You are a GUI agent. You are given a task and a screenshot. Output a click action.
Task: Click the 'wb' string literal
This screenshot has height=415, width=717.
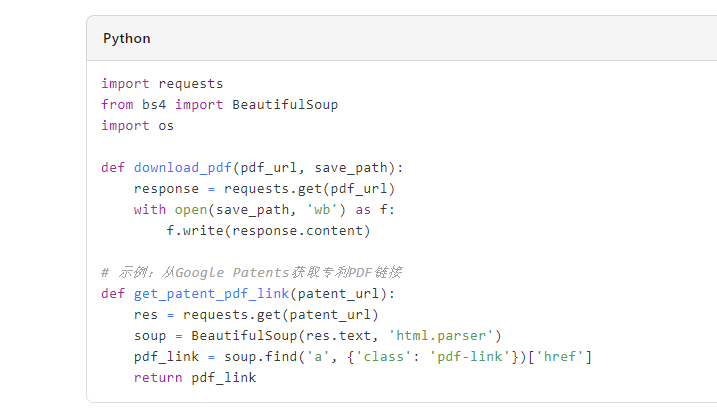tap(327, 209)
